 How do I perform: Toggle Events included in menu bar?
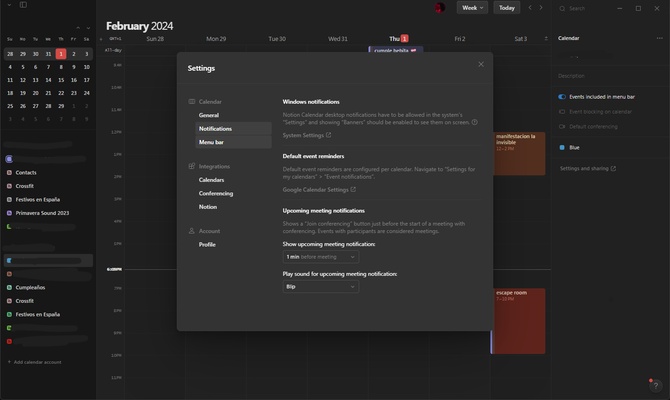(x=562, y=97)
